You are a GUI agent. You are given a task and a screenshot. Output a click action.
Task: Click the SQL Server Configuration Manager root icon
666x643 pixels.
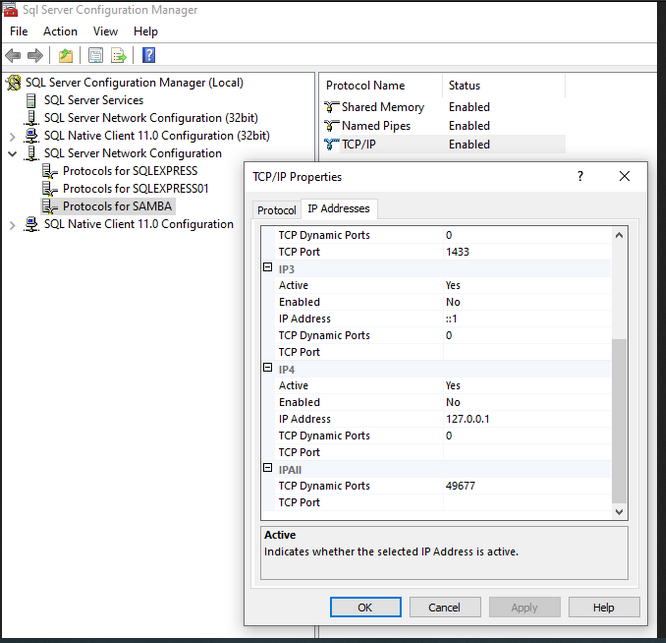pyautogui.click(x=14, y=82)
